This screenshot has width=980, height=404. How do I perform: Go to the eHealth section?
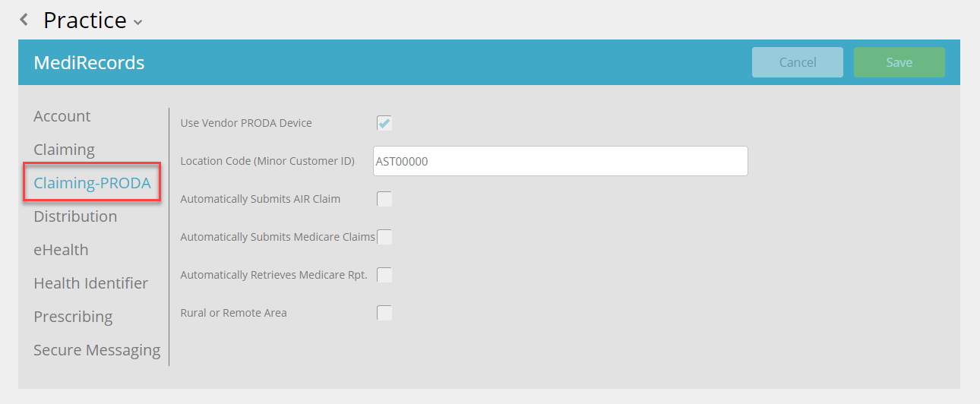(61, 250)
